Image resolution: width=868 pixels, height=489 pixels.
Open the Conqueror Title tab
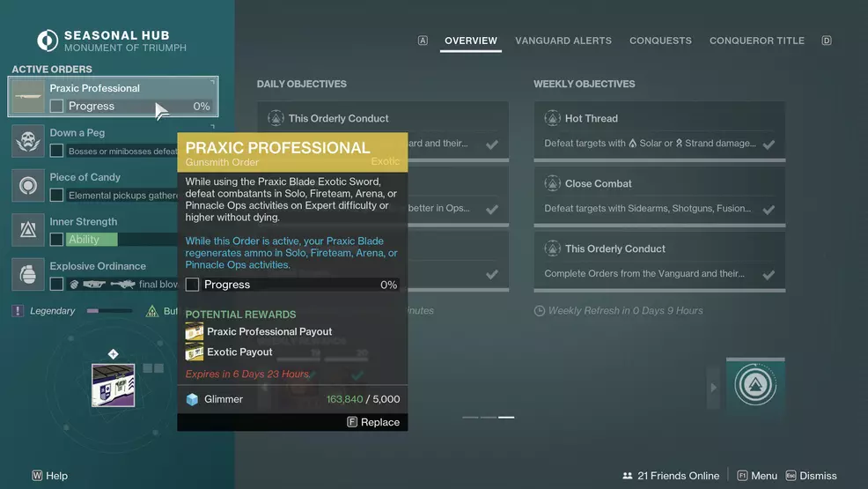[757, 41]
